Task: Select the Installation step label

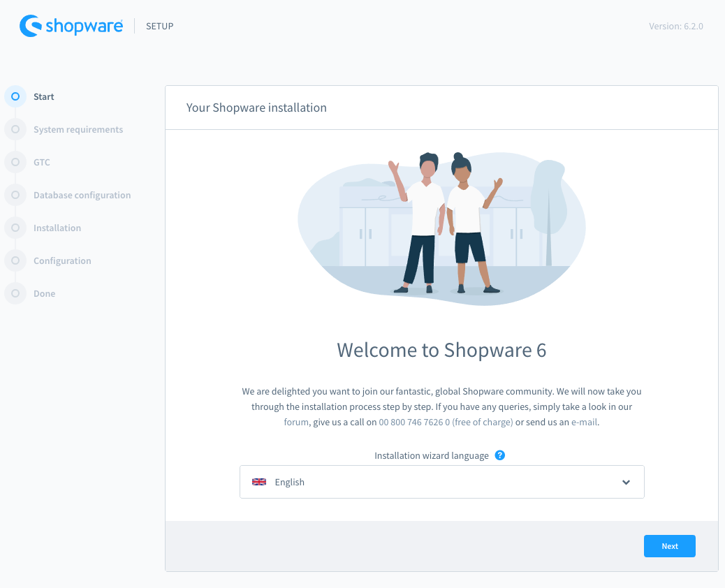Action: 57,228
